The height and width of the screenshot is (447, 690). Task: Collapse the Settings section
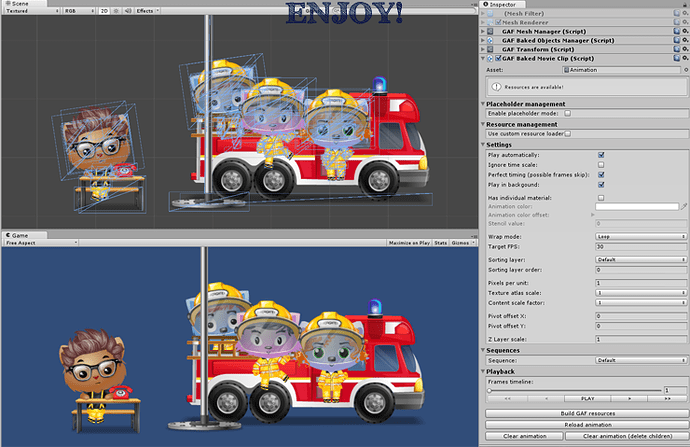point(483,144)
